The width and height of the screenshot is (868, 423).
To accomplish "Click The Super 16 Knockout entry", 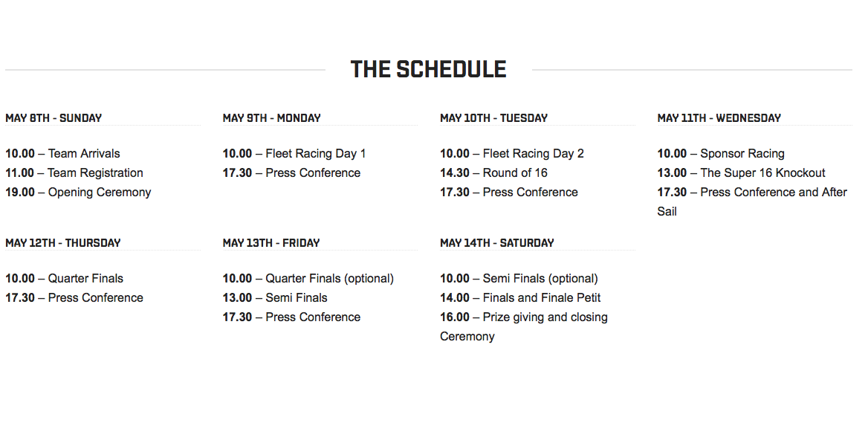I will tap(741, 172).
